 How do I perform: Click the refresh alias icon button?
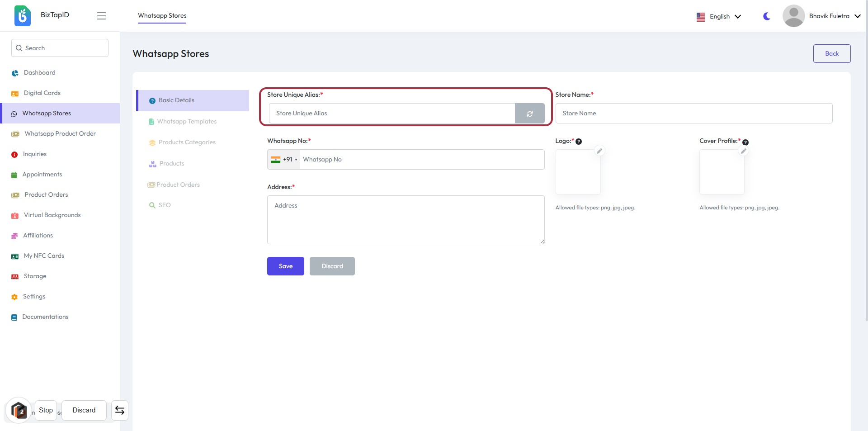pyautogui.click(x=529, y=114)
